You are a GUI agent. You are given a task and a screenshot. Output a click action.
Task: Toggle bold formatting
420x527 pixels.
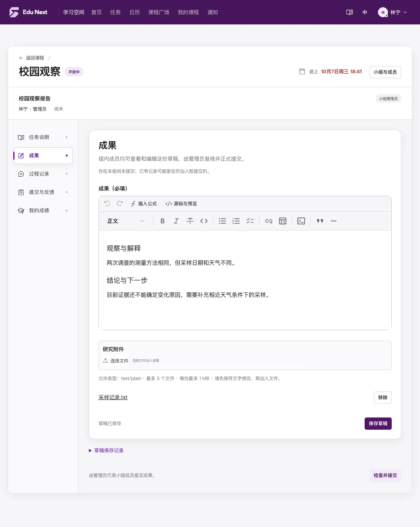pyautogui.click(x=162, y=221)
